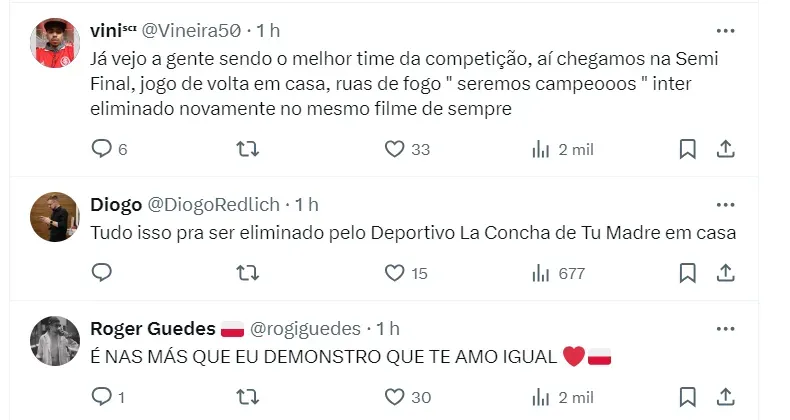
Task: Open the Roger Guedes profile name
Action: tap(153, 329)
